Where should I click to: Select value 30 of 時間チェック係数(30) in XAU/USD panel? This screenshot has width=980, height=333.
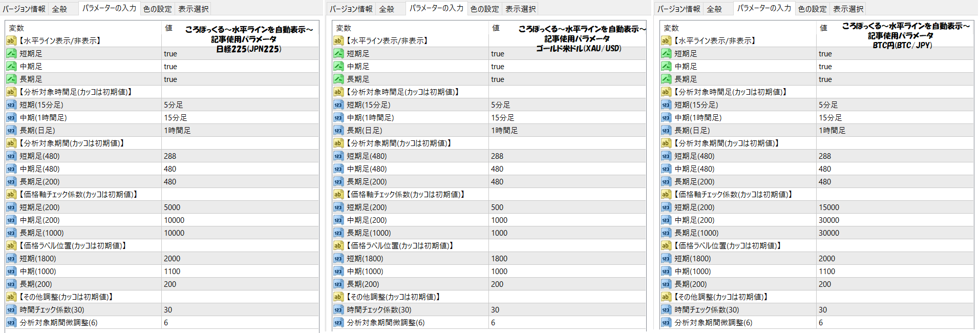(x=495, y=309)
